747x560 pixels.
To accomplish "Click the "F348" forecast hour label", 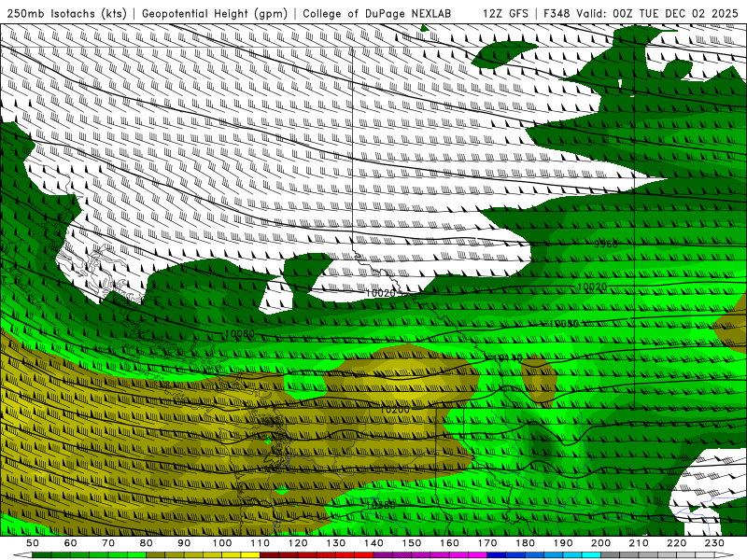I will (x=557, y=13).
